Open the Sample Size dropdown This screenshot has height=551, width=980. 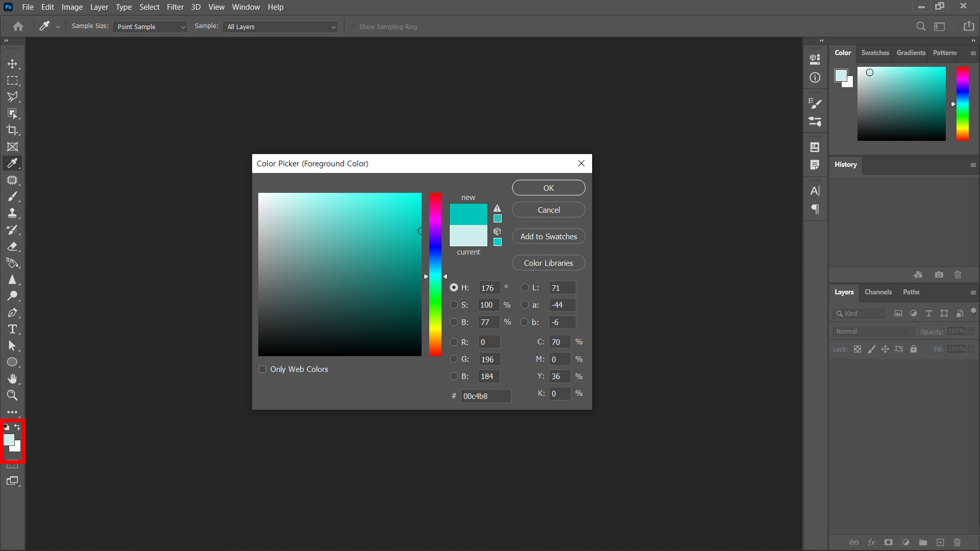click(150, 27)
